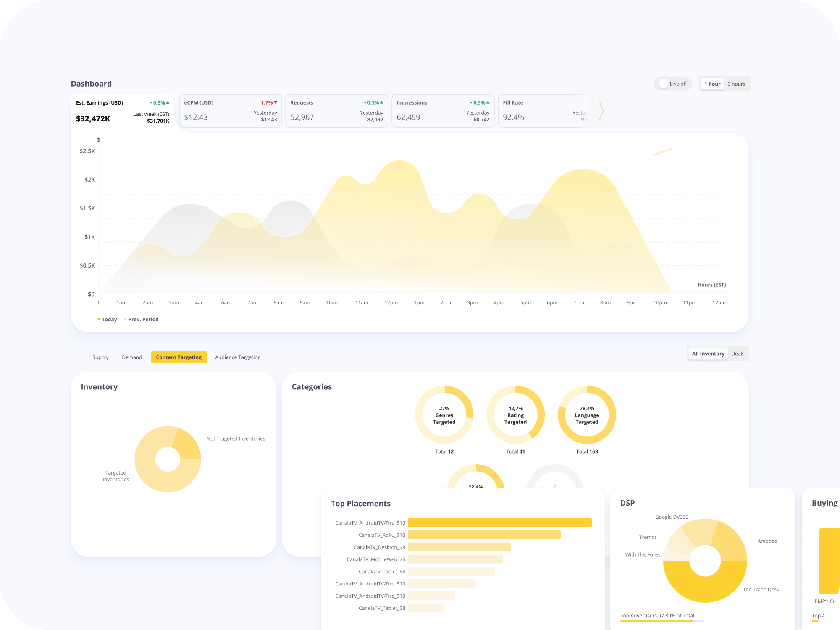Click the CanalaTV_Roku_$10 placement bar
840x630 pixels.
tap(484, 535)
